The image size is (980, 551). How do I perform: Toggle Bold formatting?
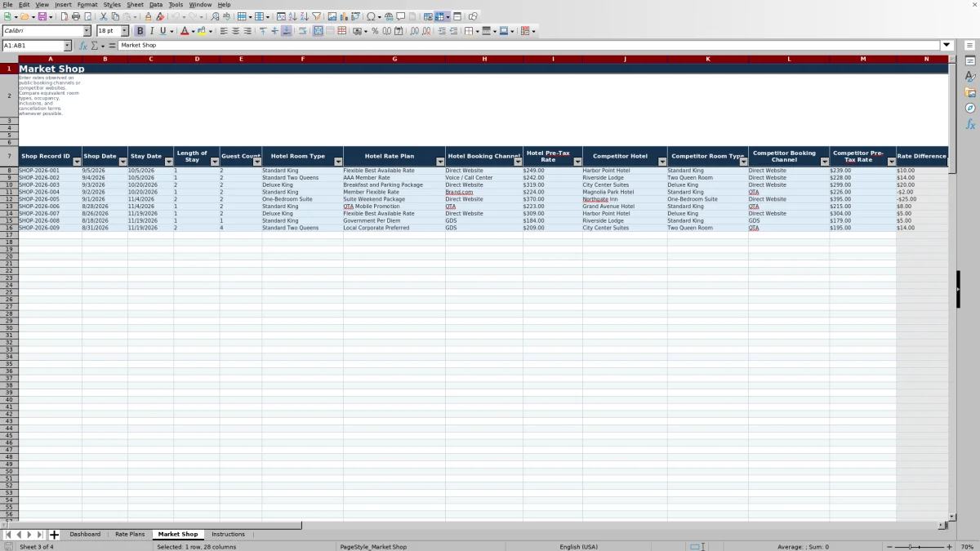(x=140, y=31)
